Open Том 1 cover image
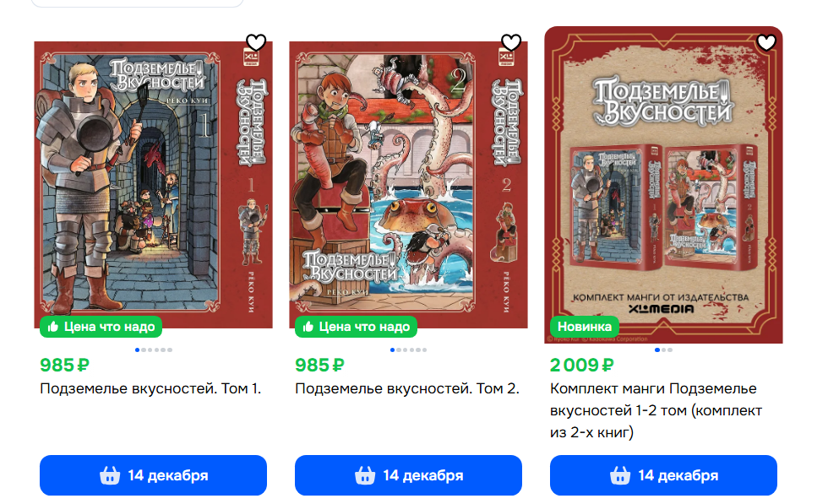The width and height of the screenshot is (828, 504). 153,185
